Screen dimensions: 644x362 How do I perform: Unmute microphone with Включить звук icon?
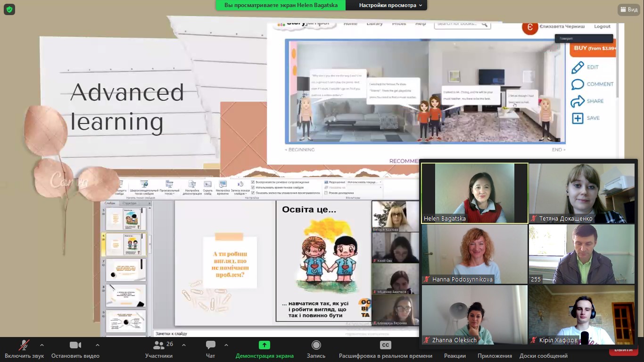tap(24, 346)
